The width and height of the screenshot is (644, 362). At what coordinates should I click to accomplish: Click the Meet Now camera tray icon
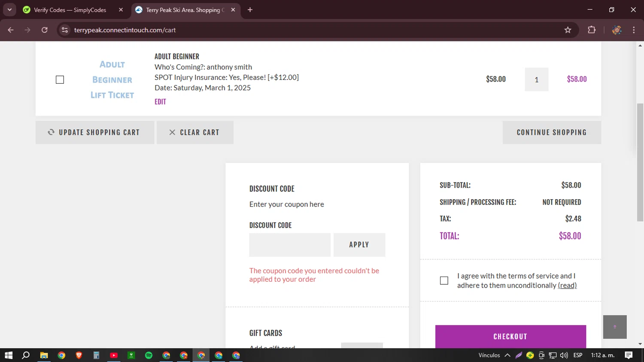click(541, 355)
